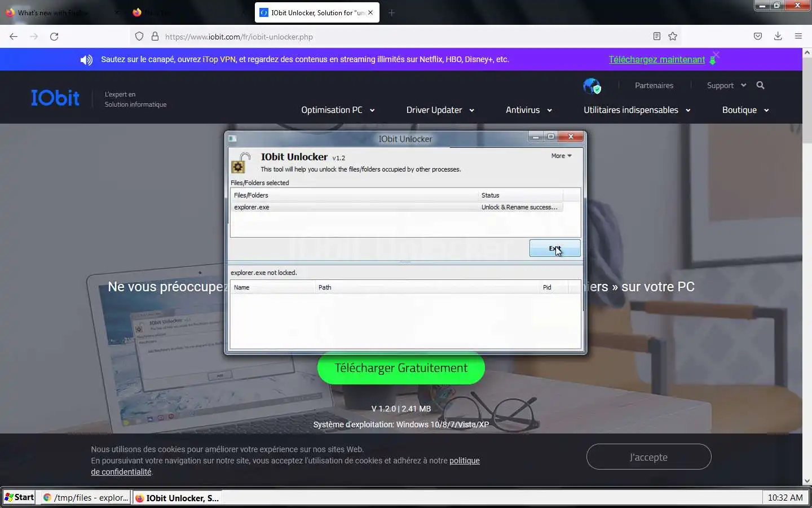Open the Firefox hamburger menu
Viewport: 812px width, 508px height.
click(x=798, y=37)
